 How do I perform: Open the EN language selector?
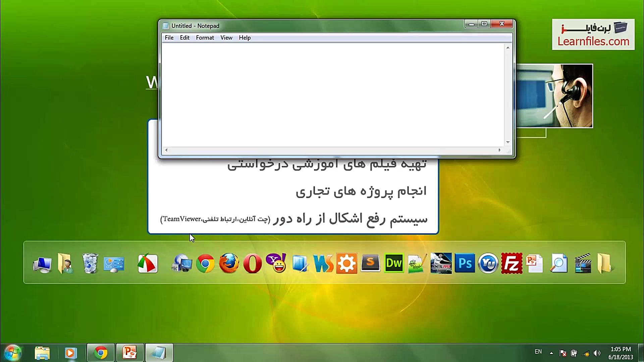coord(538,352)
